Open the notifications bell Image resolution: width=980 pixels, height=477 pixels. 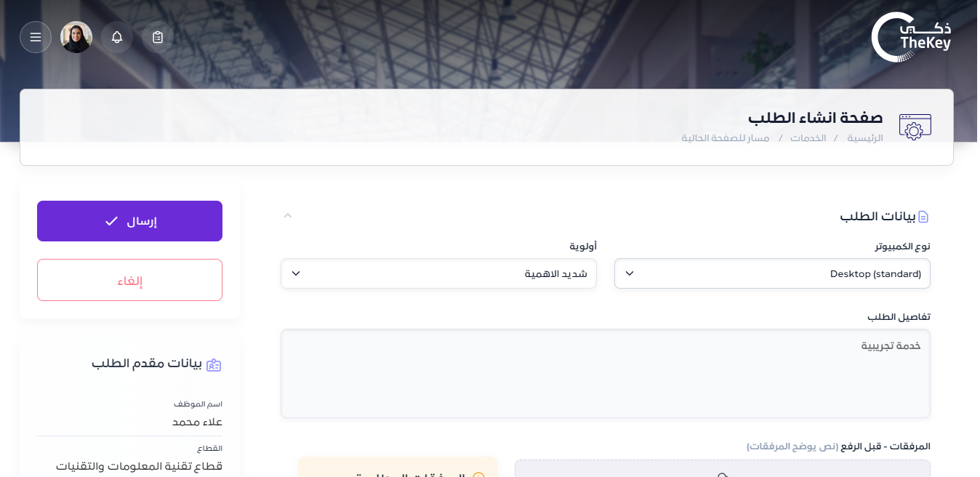tap(117, 37)
